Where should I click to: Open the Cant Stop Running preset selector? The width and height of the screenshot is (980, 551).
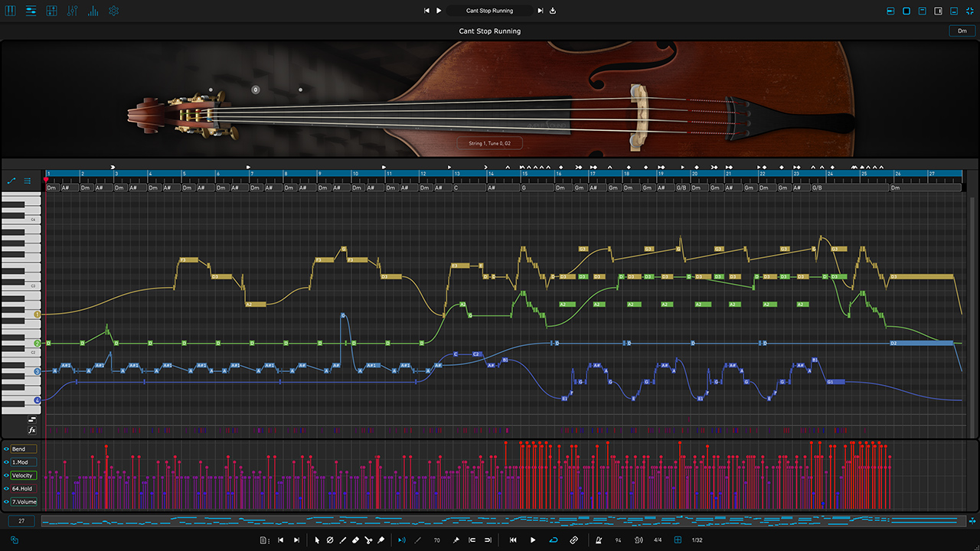[x=490, y=11]
